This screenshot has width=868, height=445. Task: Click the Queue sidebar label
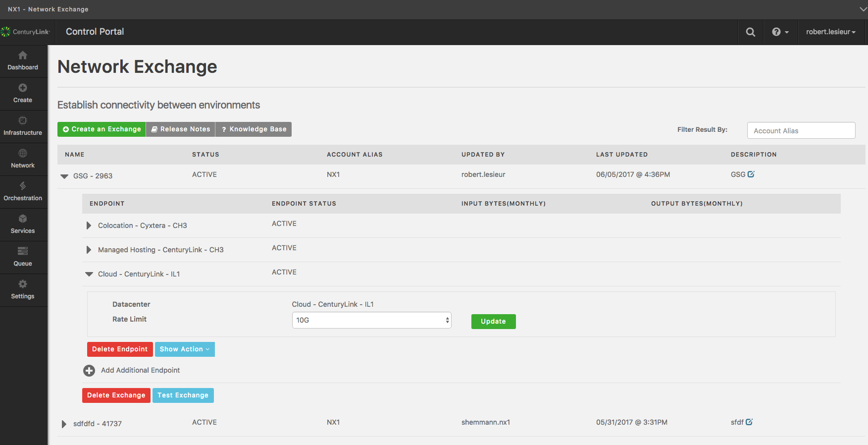23,264
